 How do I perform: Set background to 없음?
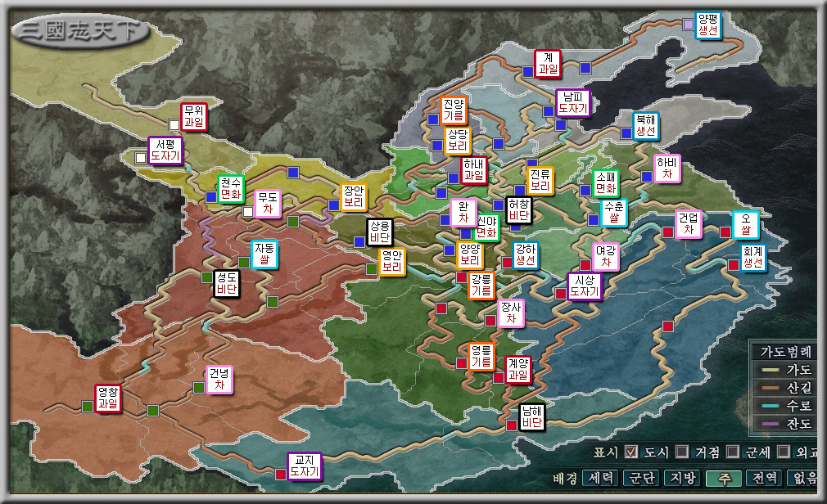[x=803, y=478]
